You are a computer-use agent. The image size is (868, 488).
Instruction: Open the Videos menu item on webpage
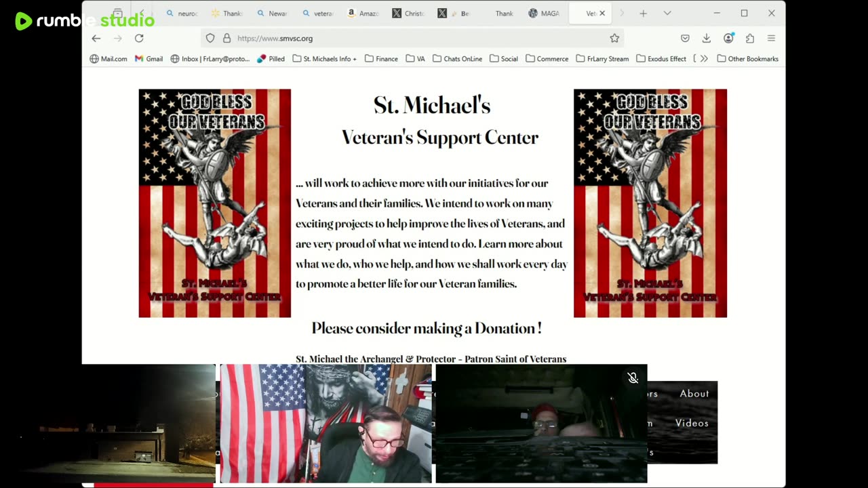click(692, 423)
